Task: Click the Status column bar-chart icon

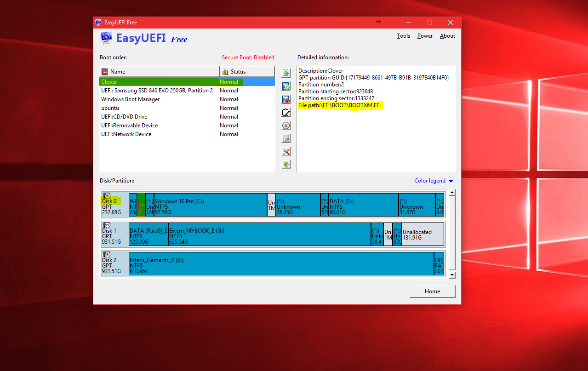Action: pyautogui.click(x=225, y=72)
